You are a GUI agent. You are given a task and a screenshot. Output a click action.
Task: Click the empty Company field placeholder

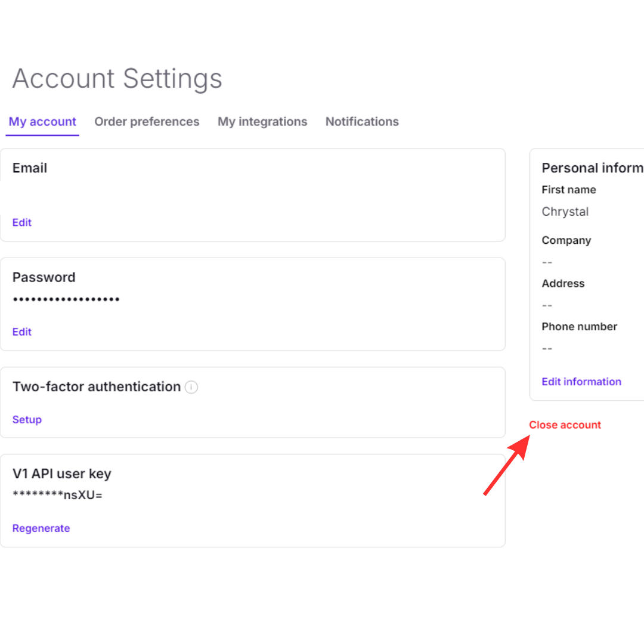(x=547, y=262)
